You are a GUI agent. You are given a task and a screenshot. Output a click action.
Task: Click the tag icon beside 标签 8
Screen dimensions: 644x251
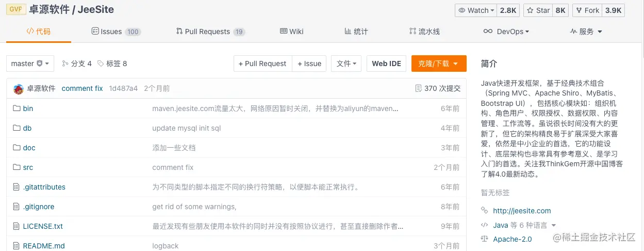pyautogui.click(x=101, y=64)
